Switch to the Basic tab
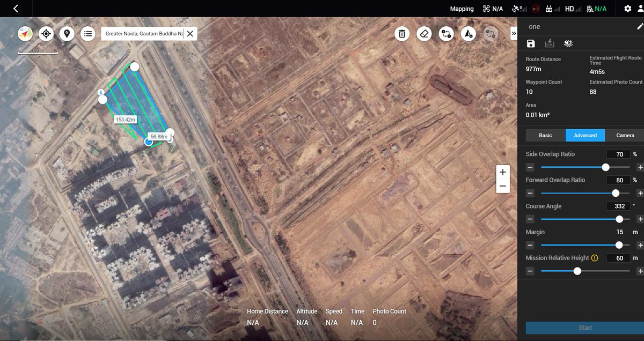This screenshot has width=644, height=341. [x=545, y=135]
